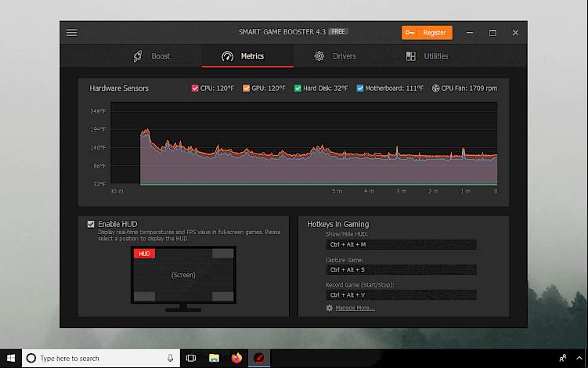Viewport: 588px width, 368px height.
Task: Maximize the Smart Game Booster window
Action: 492,33
